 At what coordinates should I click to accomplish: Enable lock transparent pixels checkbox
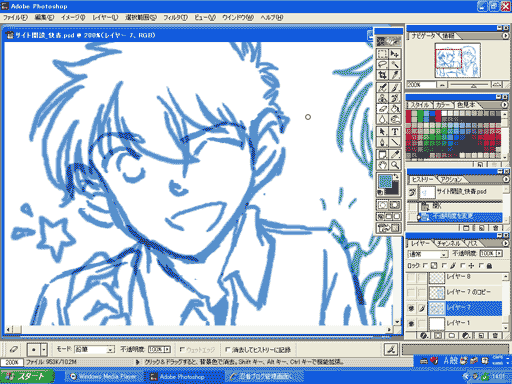425,266
